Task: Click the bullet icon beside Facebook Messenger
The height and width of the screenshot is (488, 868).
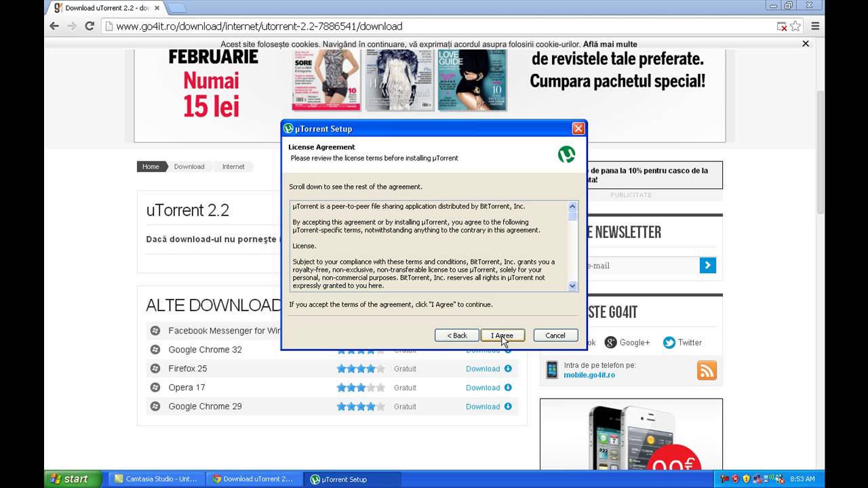Action: point(155,331)
